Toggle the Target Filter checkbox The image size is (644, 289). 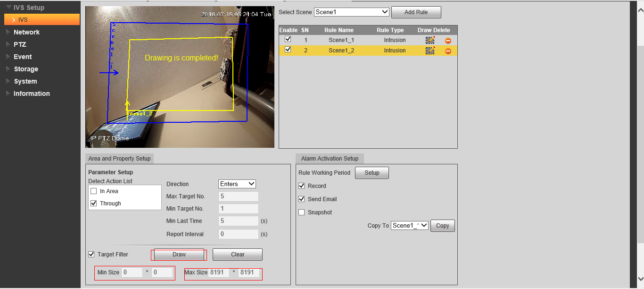coord(91,255)
